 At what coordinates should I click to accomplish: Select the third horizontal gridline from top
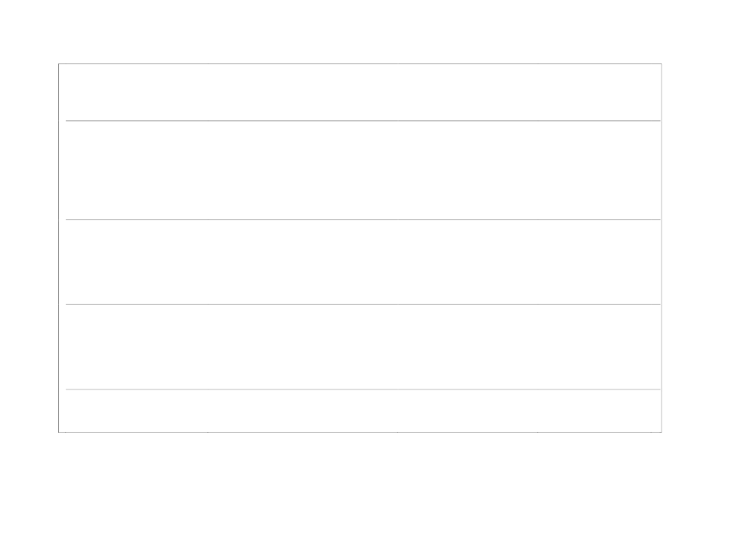[x=363, y=305]
